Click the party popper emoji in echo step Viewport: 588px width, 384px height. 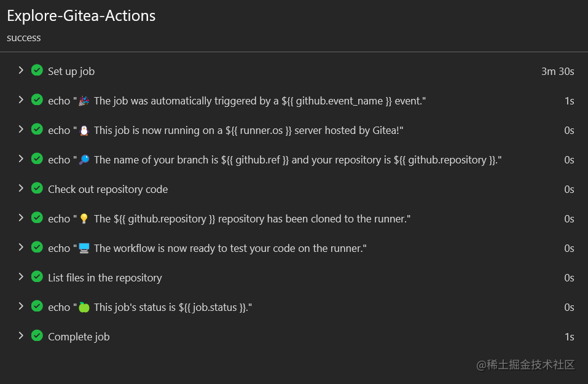point(84,101)
